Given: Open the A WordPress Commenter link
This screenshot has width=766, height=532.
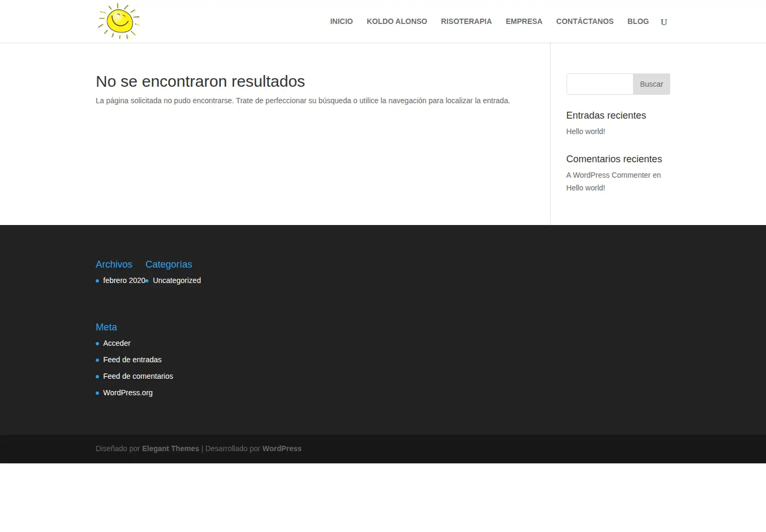Looking at the screenshot, I should tap(609, 175).
